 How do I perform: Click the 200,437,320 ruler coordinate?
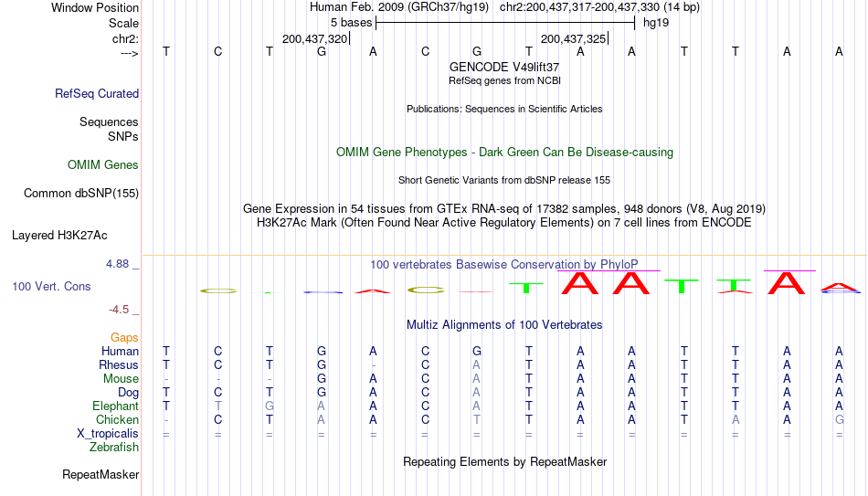pyautogui.click(x=315, y=38)
